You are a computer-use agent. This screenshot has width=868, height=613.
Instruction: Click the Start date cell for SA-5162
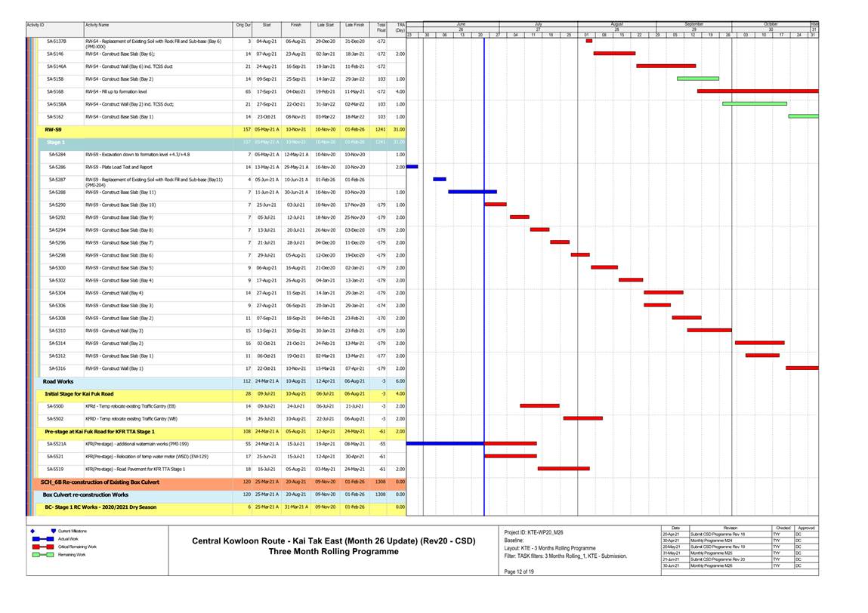pos(266,117)
